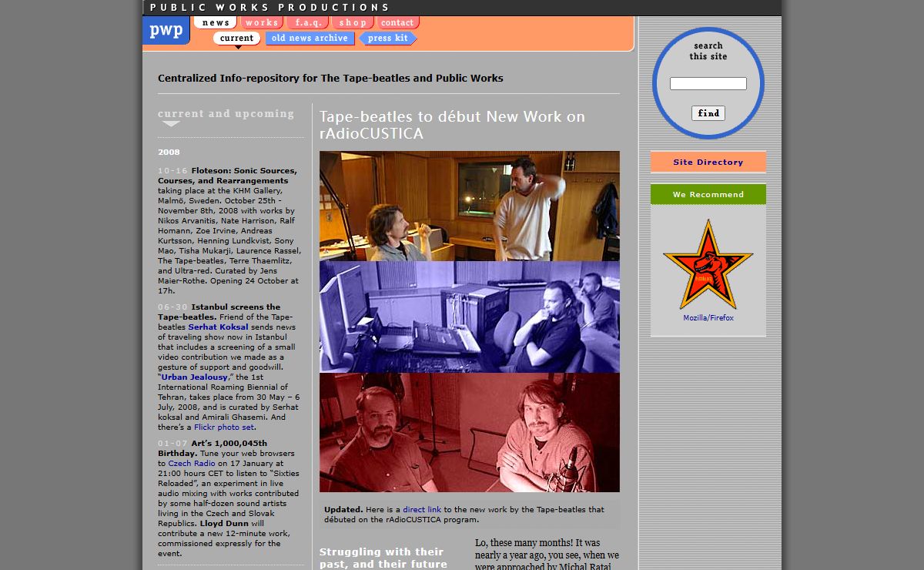Click the red-tinted microphone photo
This screenshot has height=570, width=924.
(x=470, y=432)
